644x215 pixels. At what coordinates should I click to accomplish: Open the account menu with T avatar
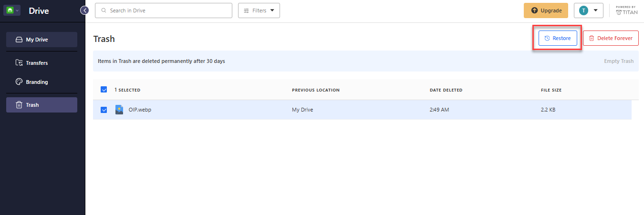(589, 10)
